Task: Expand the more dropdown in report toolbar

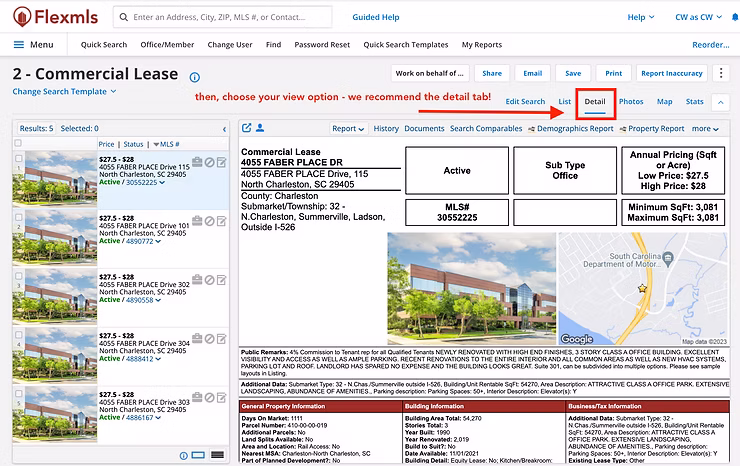Action: (x=705, y=128)
